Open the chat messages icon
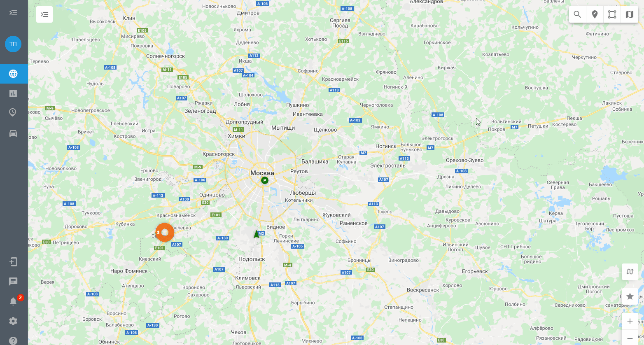The height and width of the screenshot is (345, 644). click(13, 282)
